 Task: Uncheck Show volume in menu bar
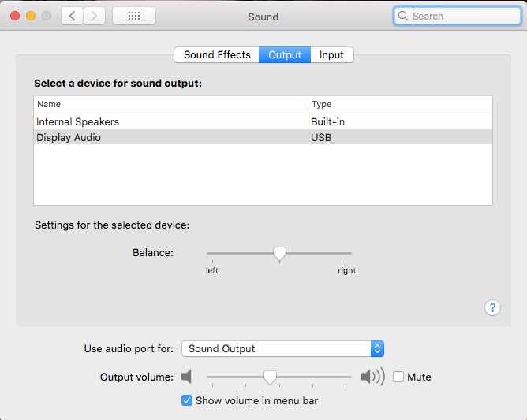point(187,400)
